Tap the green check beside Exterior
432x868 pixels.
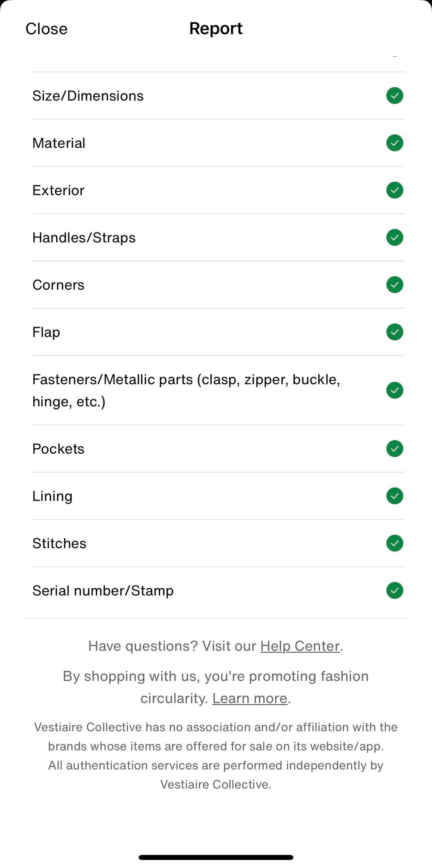(395, 190)
